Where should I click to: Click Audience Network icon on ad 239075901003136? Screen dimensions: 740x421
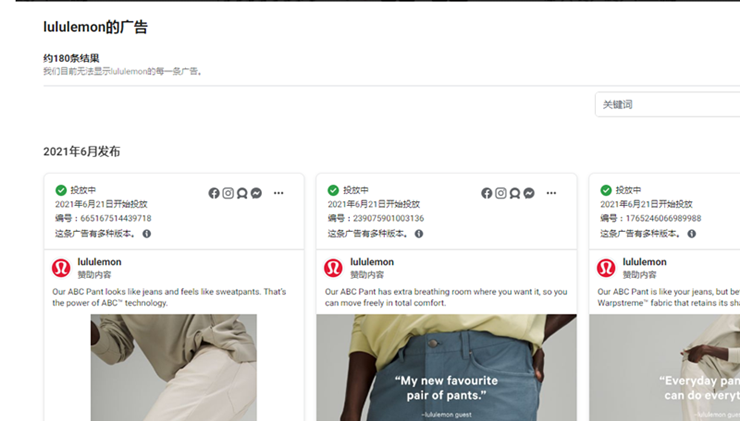[x=515, y=193]
